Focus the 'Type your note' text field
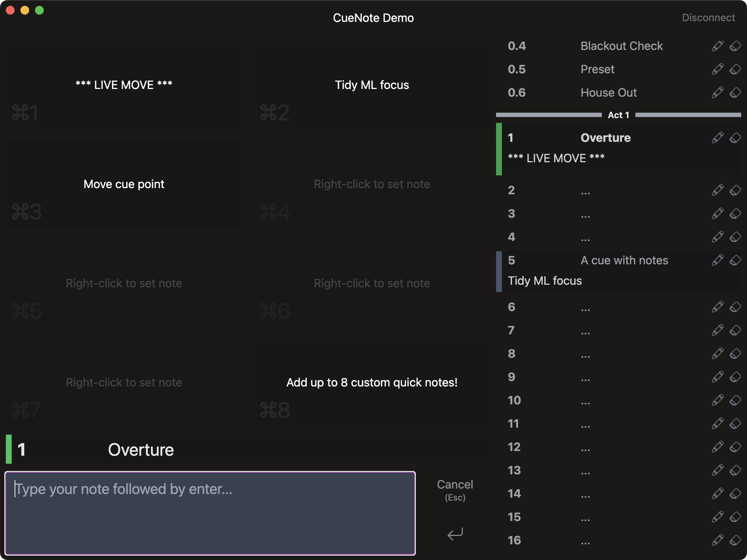This screenshot has height=560, width=747. (210, 513)
